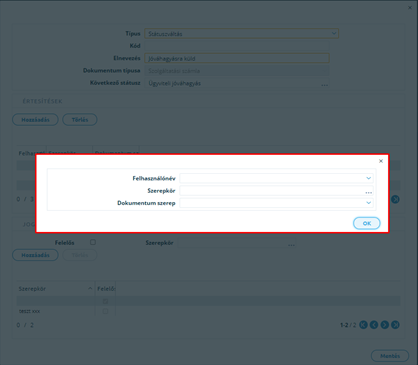Open Szerepkör lookup ellipsis next to Felelős
The width and height of the screenshot is (418, 365).
(291, 244)
